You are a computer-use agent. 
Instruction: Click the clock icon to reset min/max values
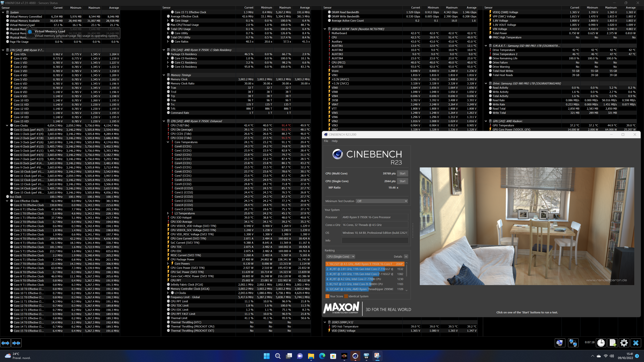click(601, 343)
